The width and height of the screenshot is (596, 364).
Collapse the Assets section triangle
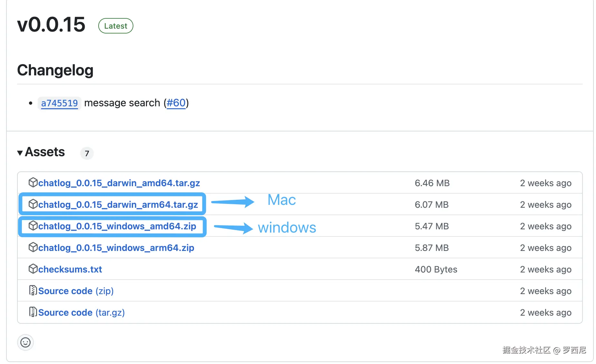[x=20, y=153]
